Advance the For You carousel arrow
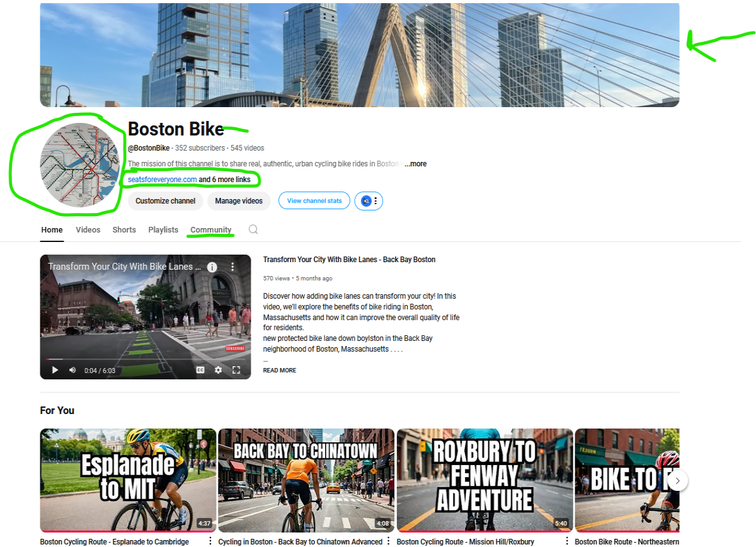The height and width of the screenshot is (547, 756). click(677, 481)
